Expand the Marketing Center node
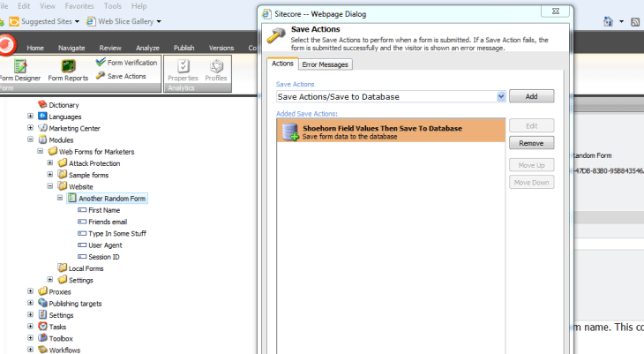The image size is (644, 354). (x=31, y=128)
